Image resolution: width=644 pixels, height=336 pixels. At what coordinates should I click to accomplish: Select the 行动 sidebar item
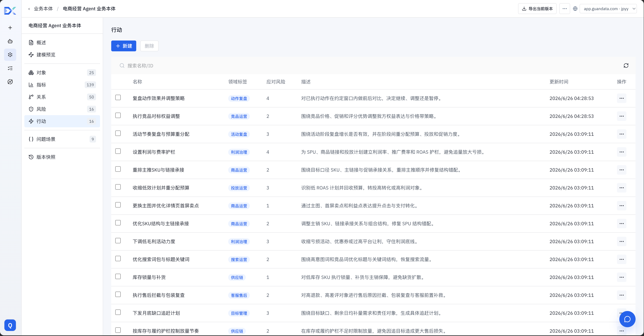click(x=62, y=121)
